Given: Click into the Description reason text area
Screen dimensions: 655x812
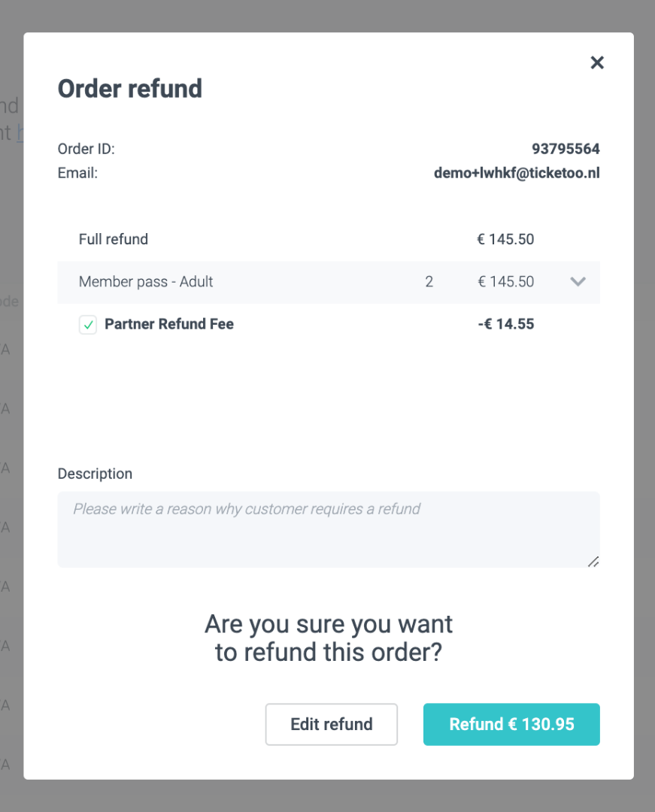Looking at the screenshot, I should click(x=328, y=529).
